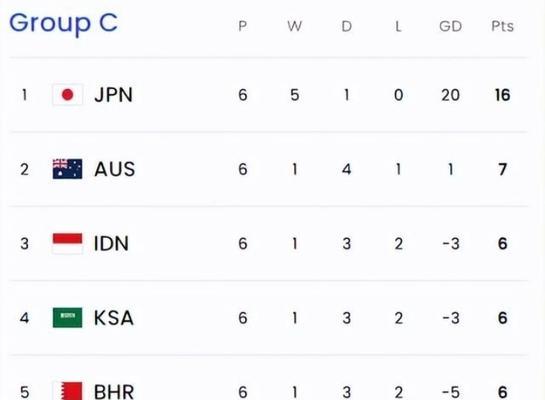Click the L column header

[x=398, y=26]
